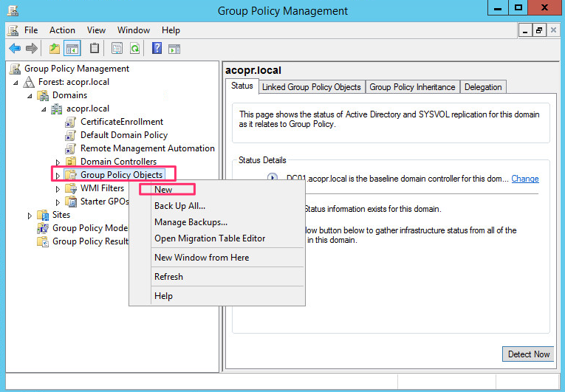Switch to the Delegation tab
Screen dimensions: 565x392
[483, 87]
